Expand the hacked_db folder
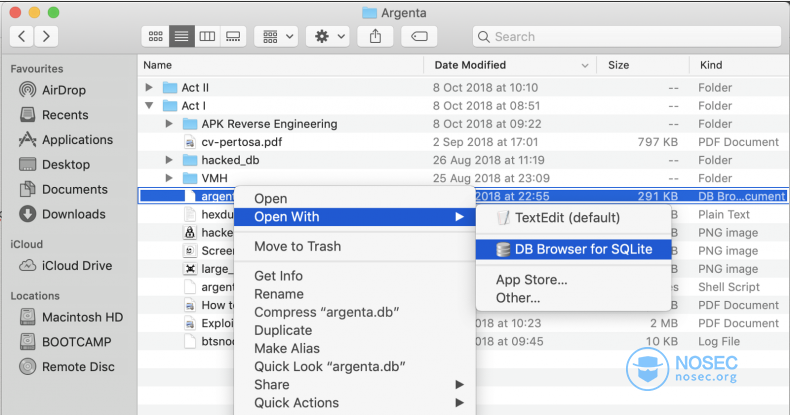Screen dimensions: 790x415 [170, 160]
